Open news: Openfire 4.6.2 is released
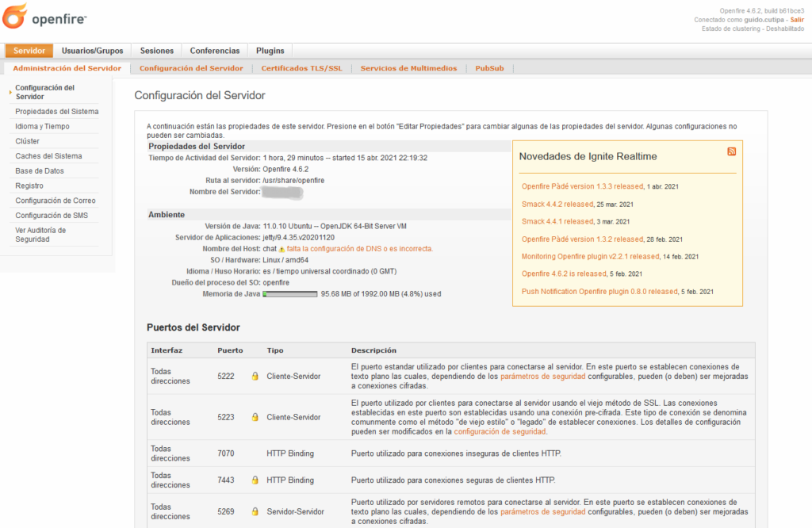 [564, 274]
